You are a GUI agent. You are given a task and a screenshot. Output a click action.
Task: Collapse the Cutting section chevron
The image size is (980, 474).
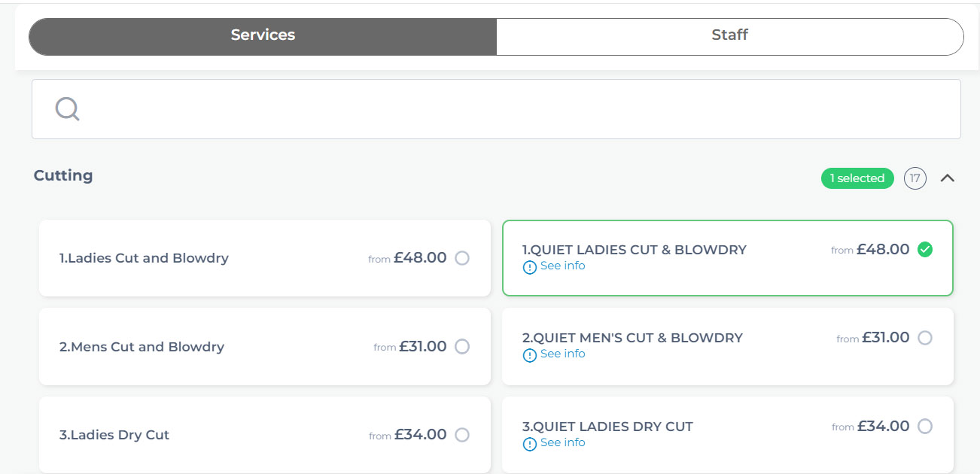coord(948,178)
